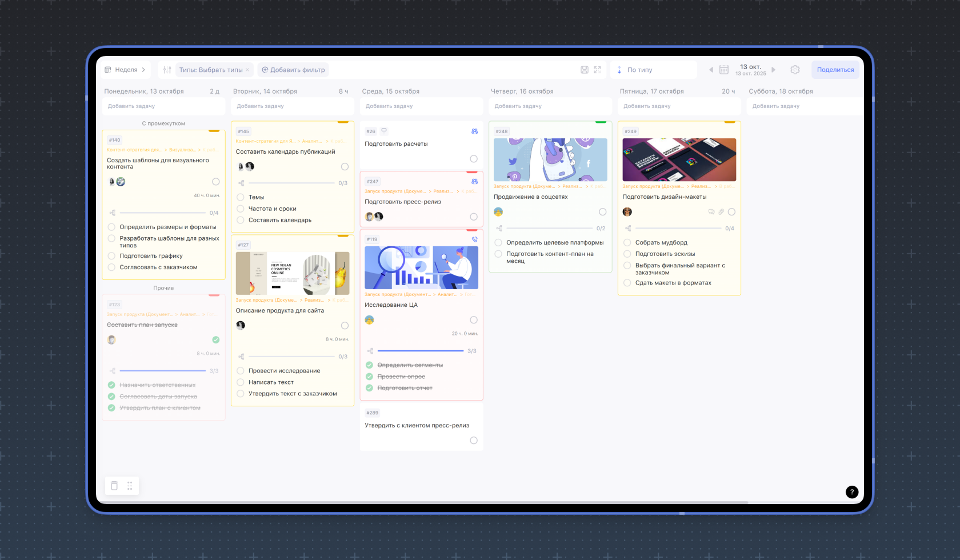Check subtask "Частота и сроки"
Image resolution: width=960 pixels, height=560 pixels.
coord(241,209)
